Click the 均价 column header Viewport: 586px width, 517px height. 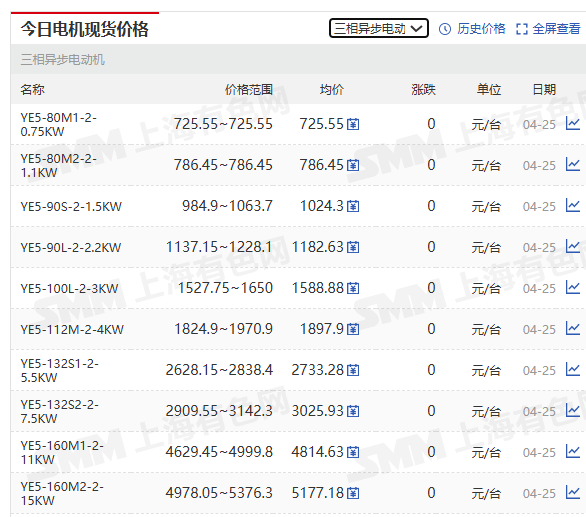[331, 90]
